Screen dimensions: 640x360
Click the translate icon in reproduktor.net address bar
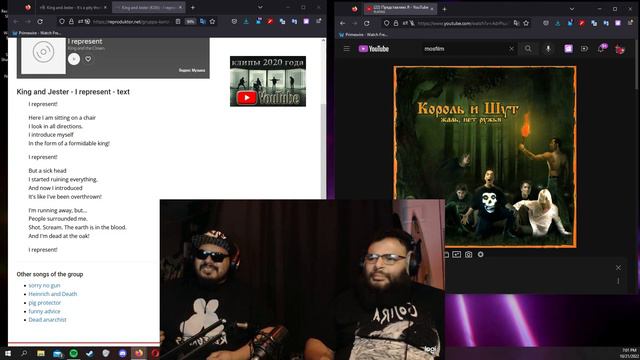[x=202, y=21]
